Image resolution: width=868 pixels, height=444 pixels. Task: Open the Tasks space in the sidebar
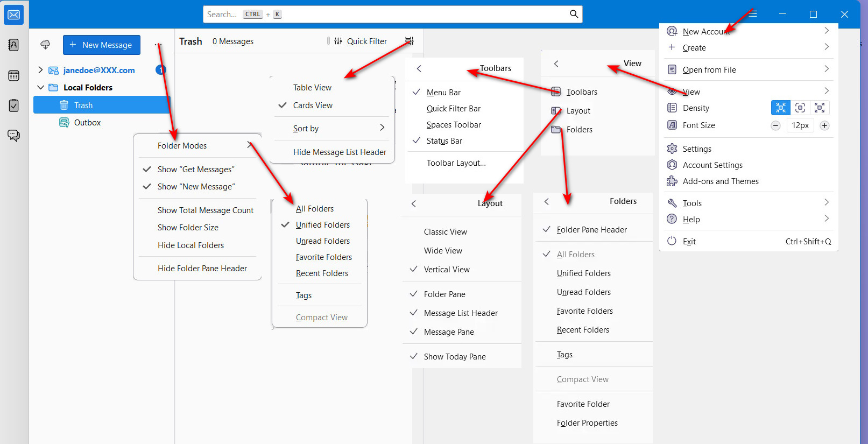pyautogui.click(x=14, y=105)
